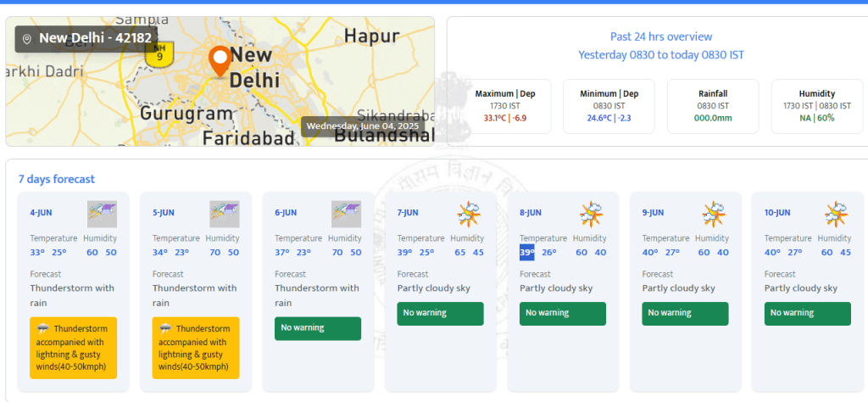Click the 4-JUN thunderstorm weather icon
The image size is (868, 402).
(x=103, y=214)
